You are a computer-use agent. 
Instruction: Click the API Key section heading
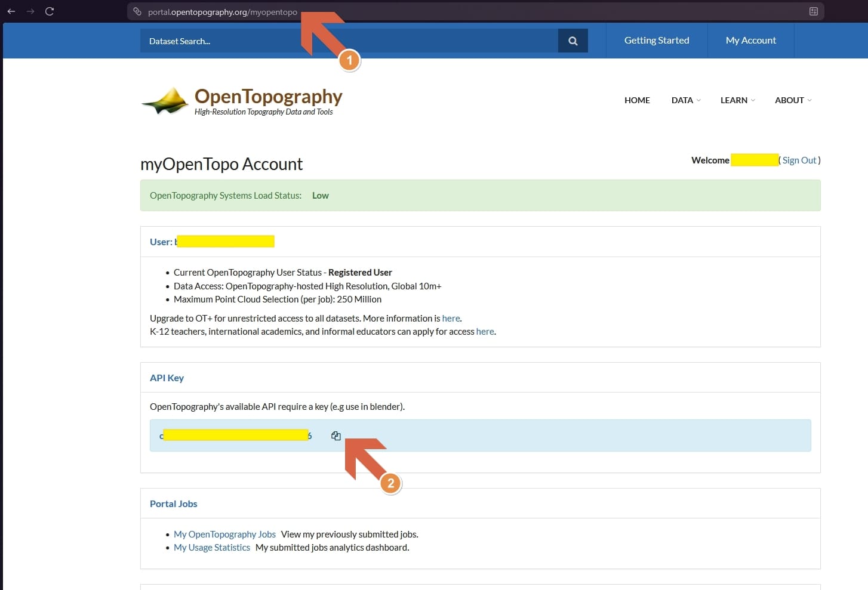(x=167, y=378)
